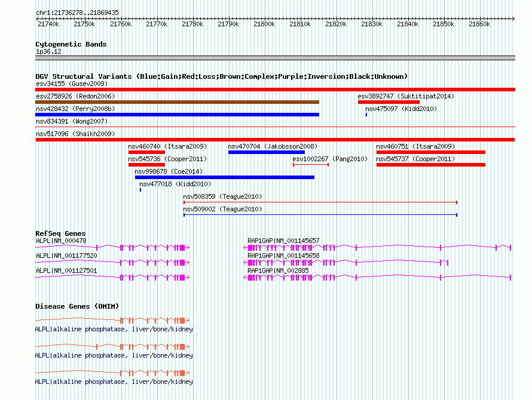Select the 21760k mark on the ruler
The image size is (532, 400).
click(121, 24)
